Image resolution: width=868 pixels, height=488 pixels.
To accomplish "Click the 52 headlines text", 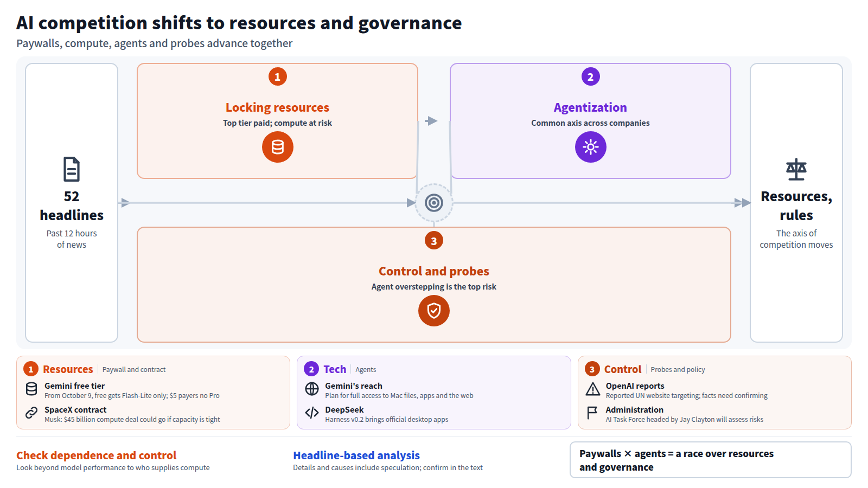I will [72, 206].
